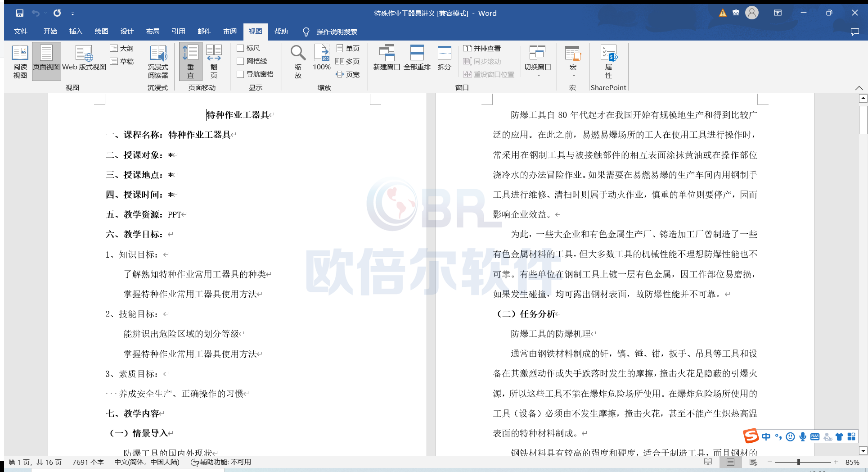The height and width of the screenshot is (472, 868).
Task: Open the Zoom dialog (缩放) magnifier
Action: 298,61
